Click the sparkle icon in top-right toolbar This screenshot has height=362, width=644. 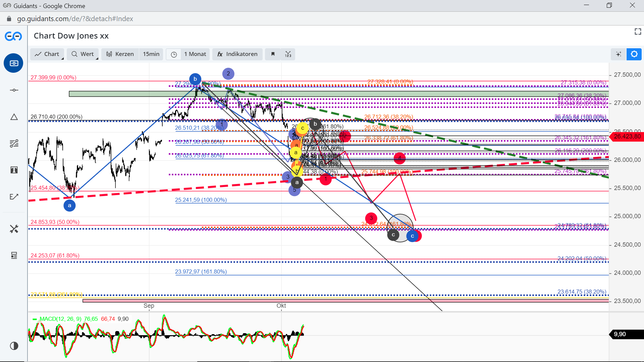point(619,54)
